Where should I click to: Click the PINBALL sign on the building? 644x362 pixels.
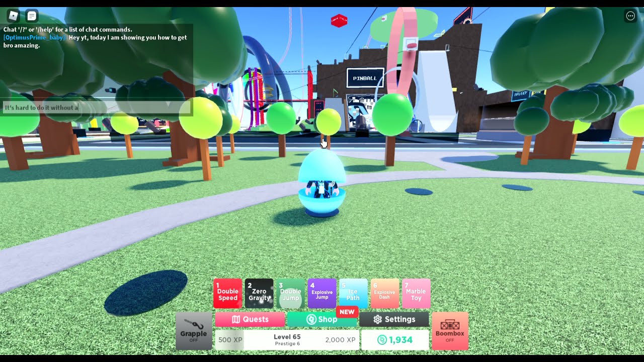click(x=365, y=78)
